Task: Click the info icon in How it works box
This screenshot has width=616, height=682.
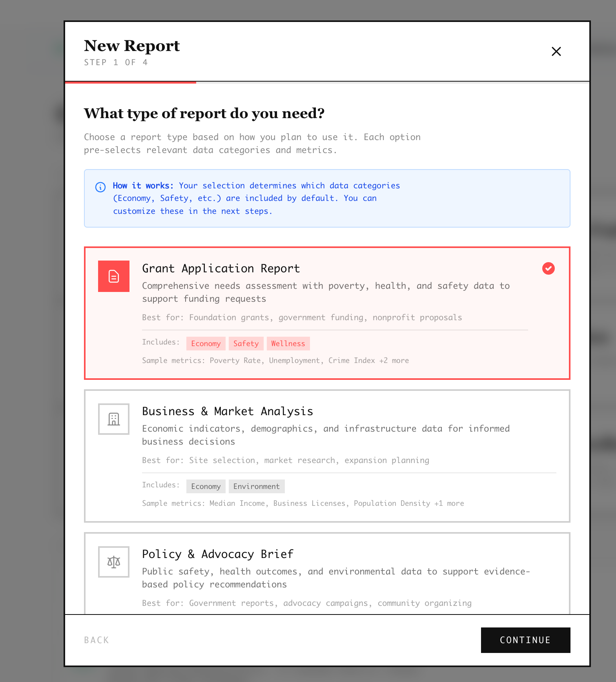Action: coord(100,187)
